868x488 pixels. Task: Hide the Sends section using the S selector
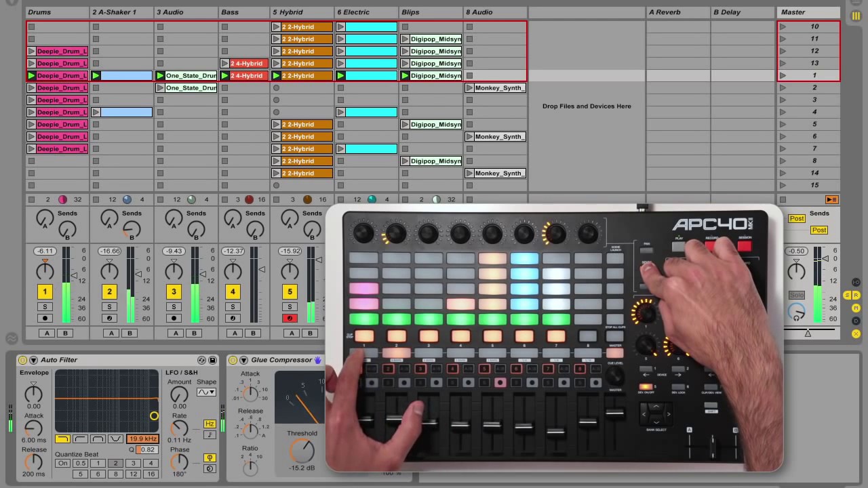coord(847,296)
